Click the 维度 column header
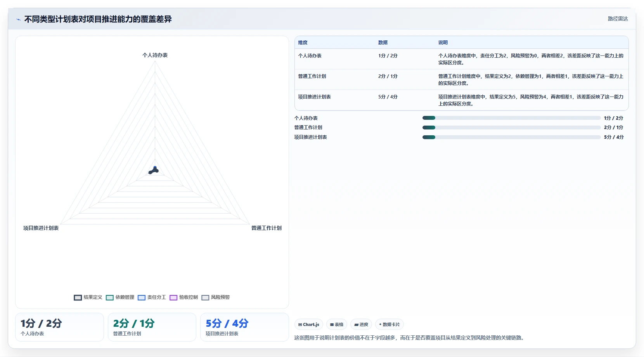 pos(303,43)
